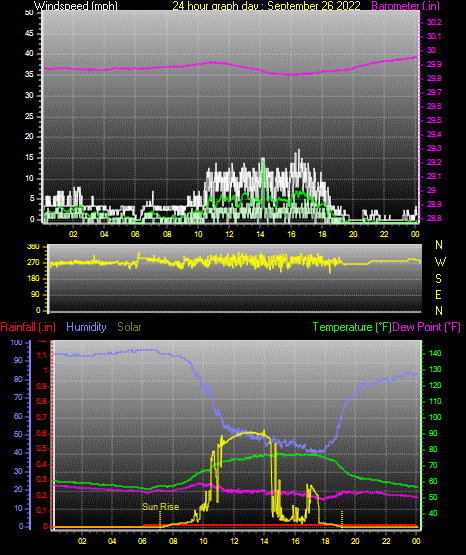Click the 25 windspeed scale value
Screen dimensions: 466x555
[x=29, y=116]
